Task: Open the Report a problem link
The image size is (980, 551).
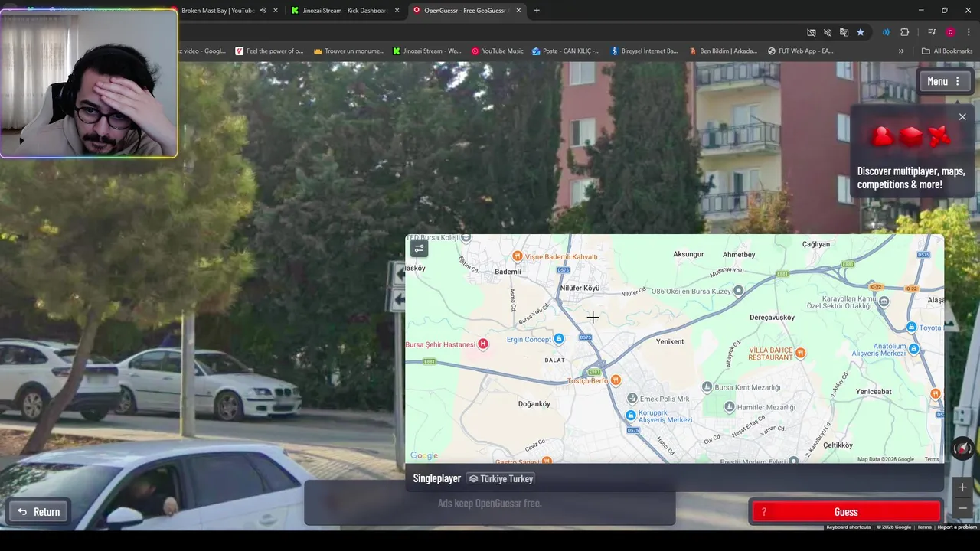Action: tap(957, 527)
